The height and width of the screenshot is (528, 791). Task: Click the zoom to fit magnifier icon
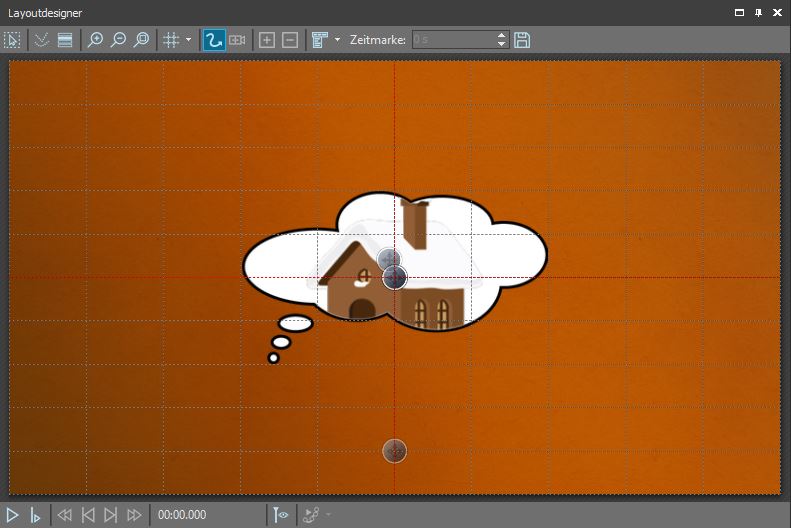tap(142, 40)
